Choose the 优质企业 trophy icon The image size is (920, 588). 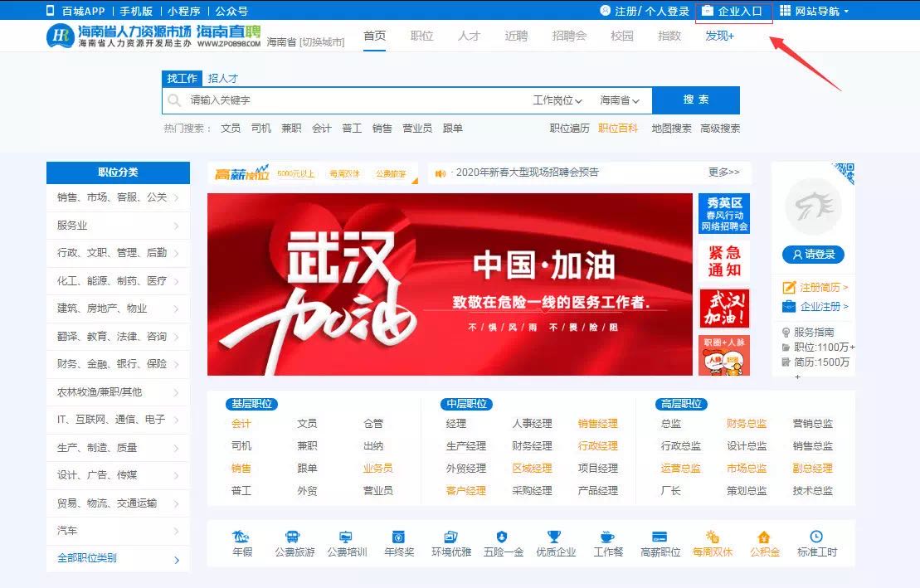(554, 537)
